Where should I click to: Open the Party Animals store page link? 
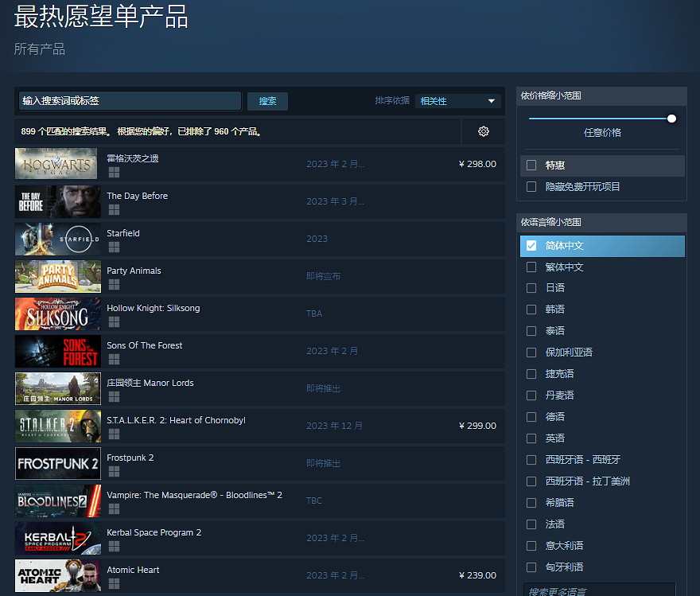click(134, 271)
